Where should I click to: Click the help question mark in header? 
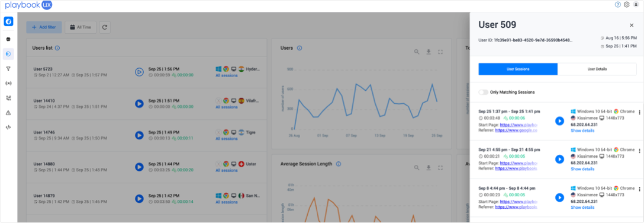coord(617,5)
